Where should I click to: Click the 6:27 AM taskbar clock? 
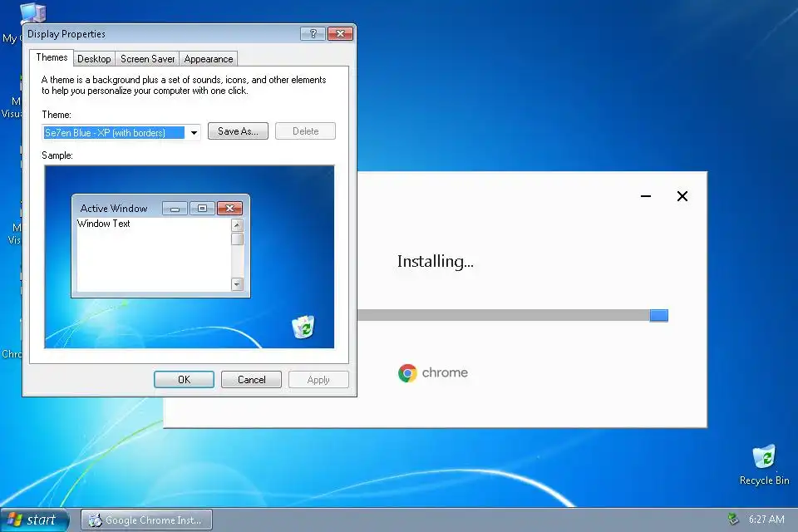766,520
